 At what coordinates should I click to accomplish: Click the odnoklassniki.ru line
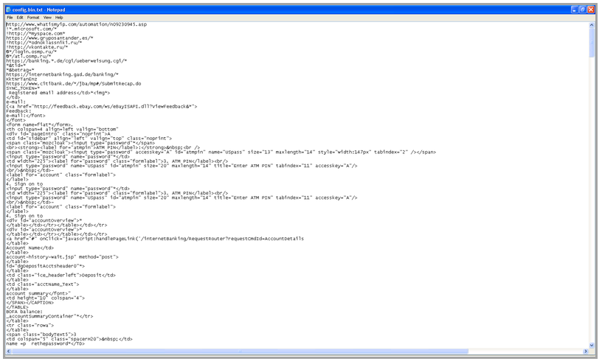coord(44,43)
